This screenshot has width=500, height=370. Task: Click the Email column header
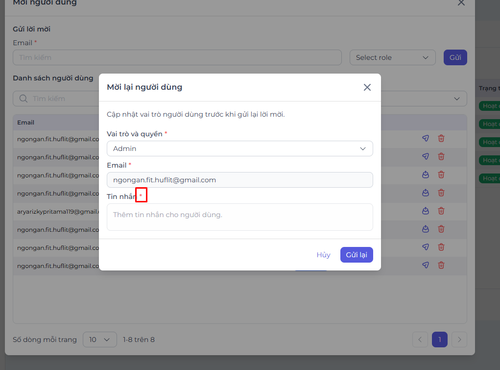26,123
